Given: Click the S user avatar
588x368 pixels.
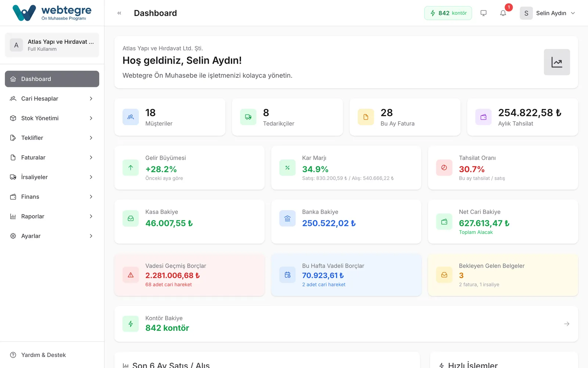Looking at the screenshot, I should pos(526,13).
